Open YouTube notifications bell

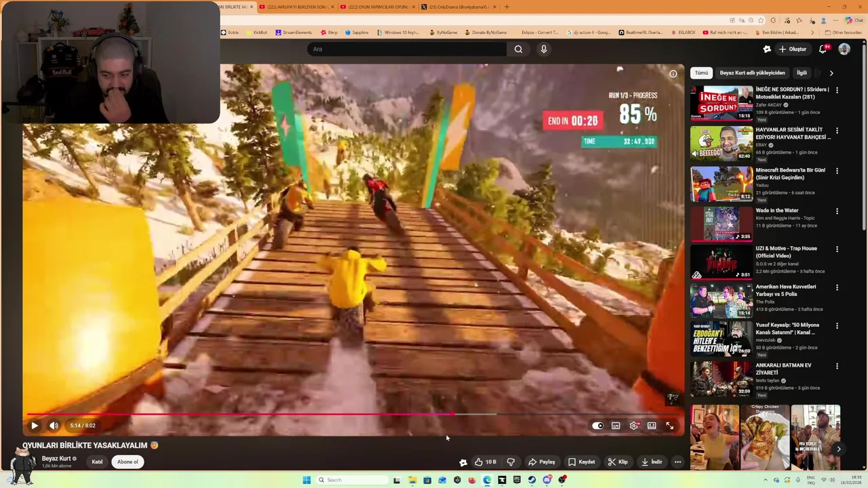[823, 49]
